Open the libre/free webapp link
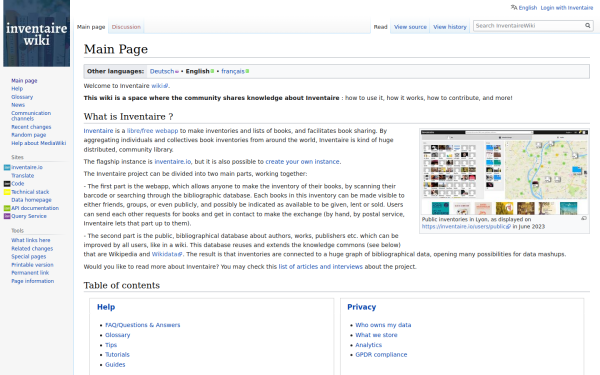Image resolution: width=600 pixels, height=375 pixels. [x=152, y=131]
